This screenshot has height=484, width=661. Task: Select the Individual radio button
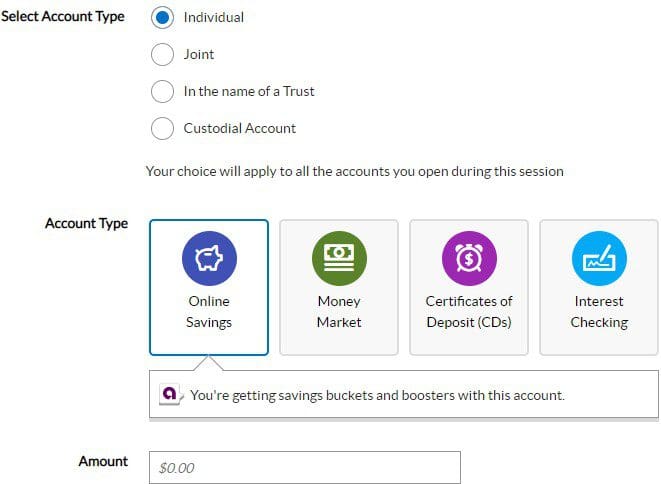[162, 17]
